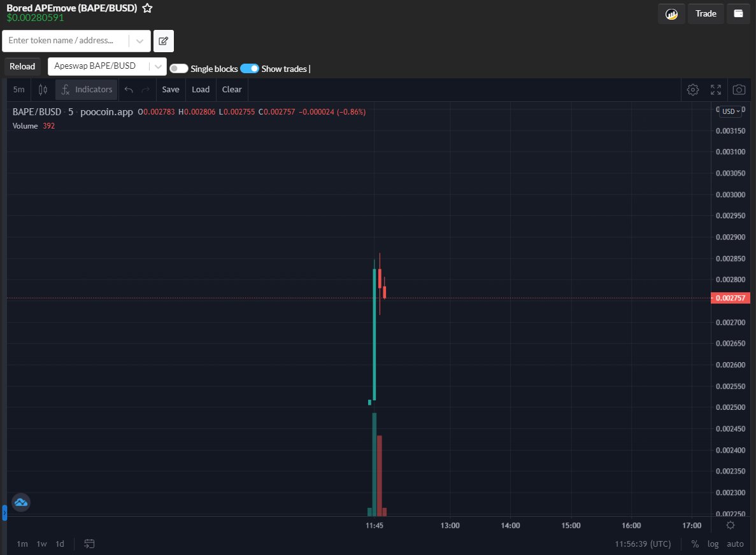Viewport: 756px width, 555px height.
Task: Take a chart snapshot with camera
Action: click(x=739, y=90)
